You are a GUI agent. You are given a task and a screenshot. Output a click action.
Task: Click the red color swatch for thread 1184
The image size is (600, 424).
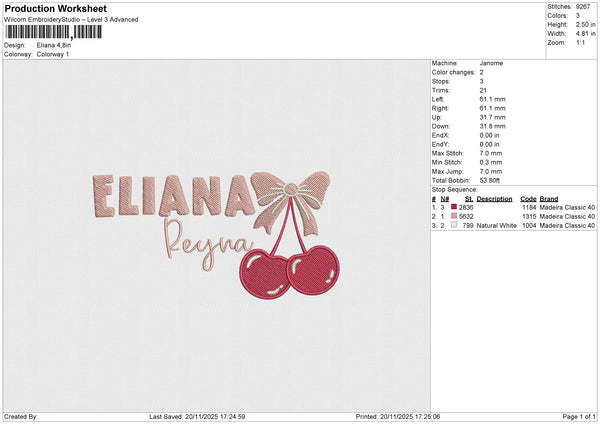(x=454, y=207)
